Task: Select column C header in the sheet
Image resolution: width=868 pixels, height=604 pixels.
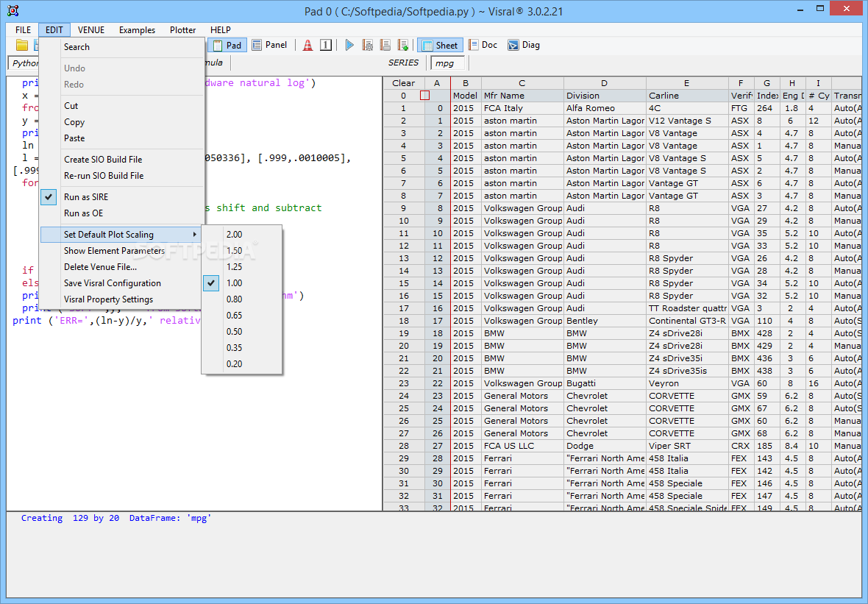Action: tap(522, 83)
